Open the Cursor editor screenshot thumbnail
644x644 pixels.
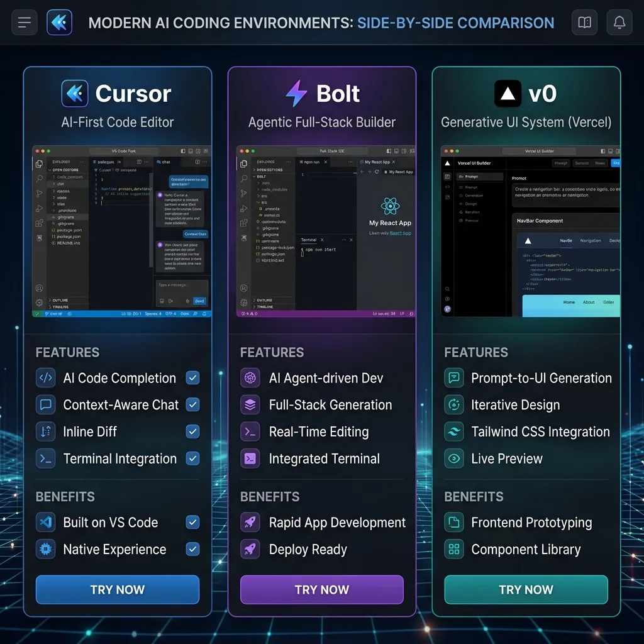pos(121,231)
